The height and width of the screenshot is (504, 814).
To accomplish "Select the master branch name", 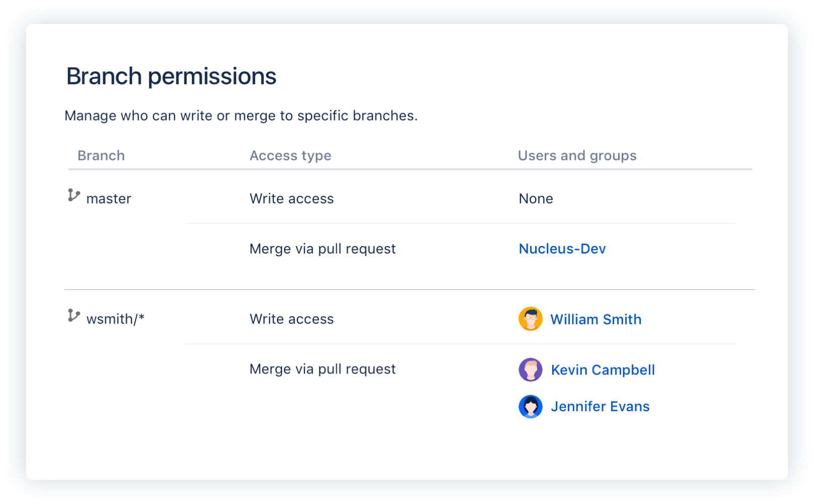I will 109,198.
